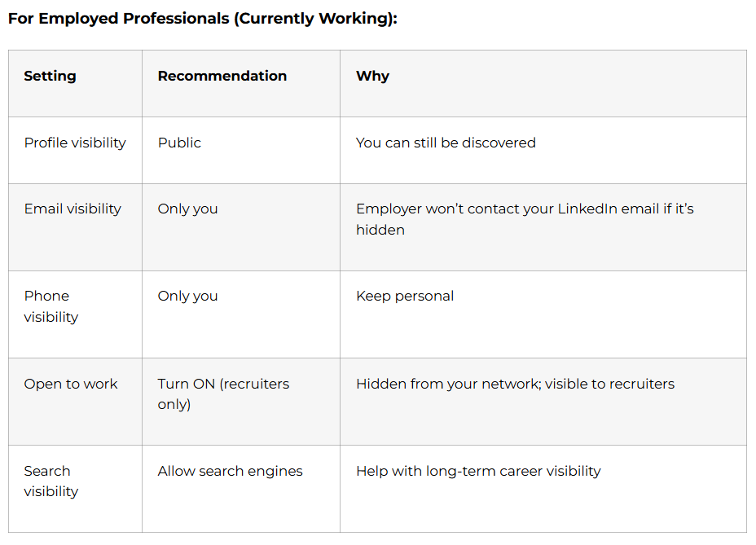Viewport: 756px width, 545px height.
Task: Select the 'Phone visibility' setting cell
Action: click(51, 306)
